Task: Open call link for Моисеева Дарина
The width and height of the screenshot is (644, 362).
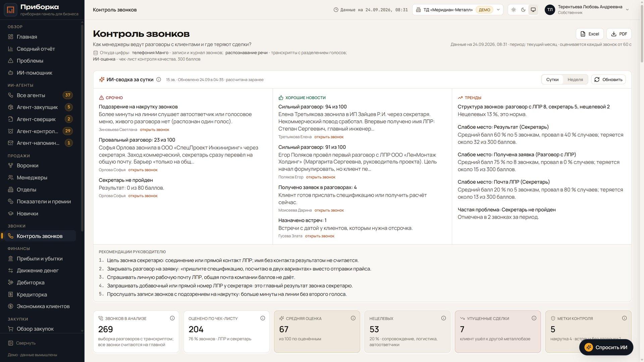Action: 329,210
